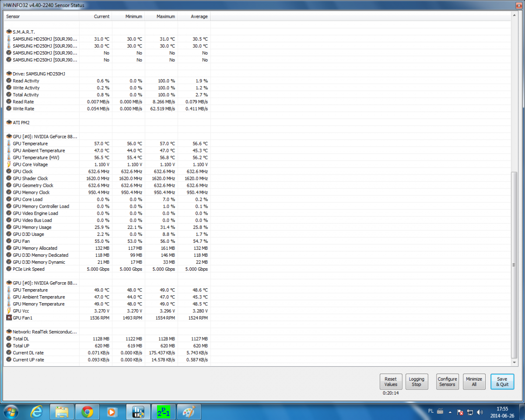Click thermometer icon beside GPU Memory Temperature
This screenshot has height=420, width=525.
point(9,304)
